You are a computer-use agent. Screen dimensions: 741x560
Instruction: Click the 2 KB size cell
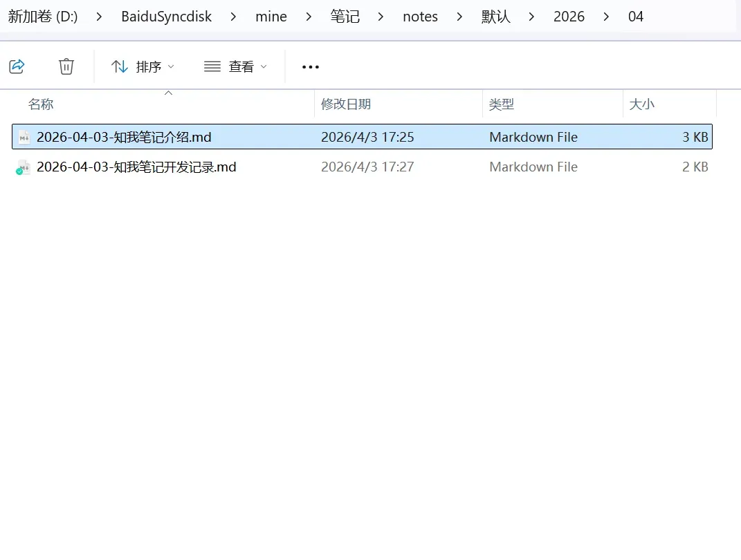(x=695, y=167)
